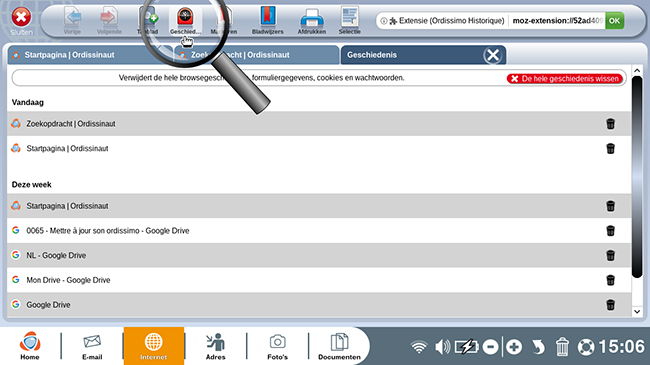Close the Geschiedenis tab
The width and height of the screenshot is (650, 365).
tap(493, 55)
